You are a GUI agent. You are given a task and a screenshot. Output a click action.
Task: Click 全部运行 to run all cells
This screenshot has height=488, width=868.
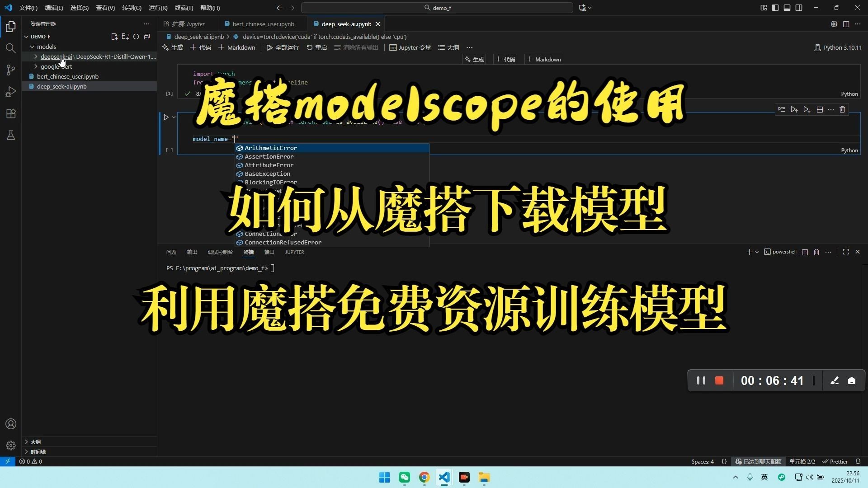pyautogui.click(x=283, y=47)
